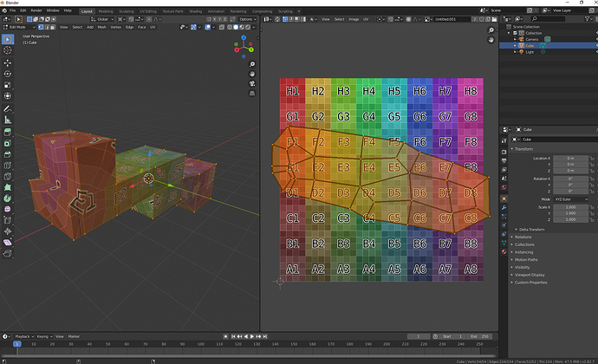The image size is (598, 364).
Task: Select the Loop Cut tool
Action: (7, 166)
